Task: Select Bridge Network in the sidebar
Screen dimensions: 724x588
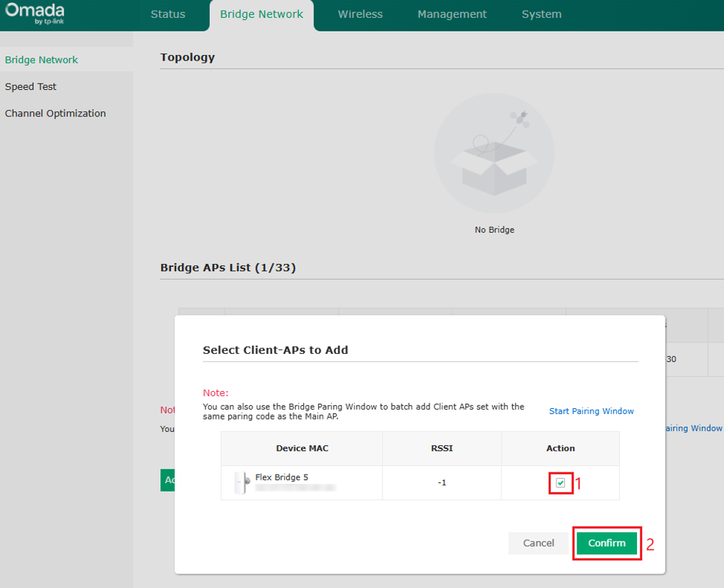Action: (41, 60)
